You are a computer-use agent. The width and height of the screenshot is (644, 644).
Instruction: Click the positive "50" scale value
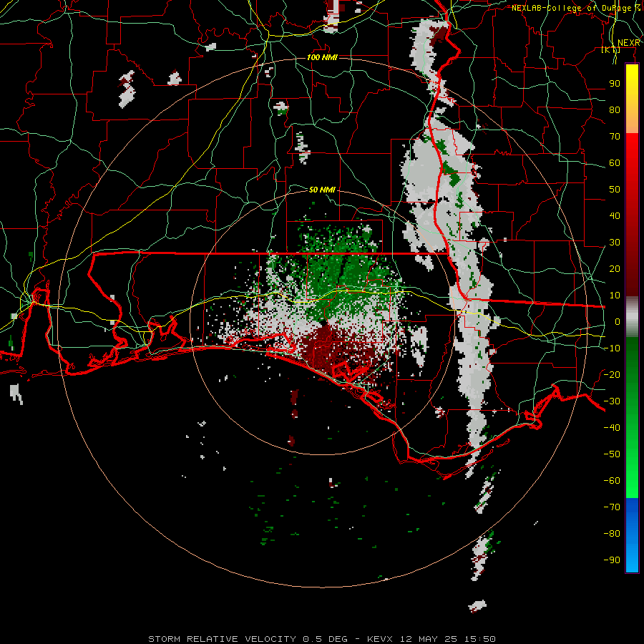click(x=615, y=190)
